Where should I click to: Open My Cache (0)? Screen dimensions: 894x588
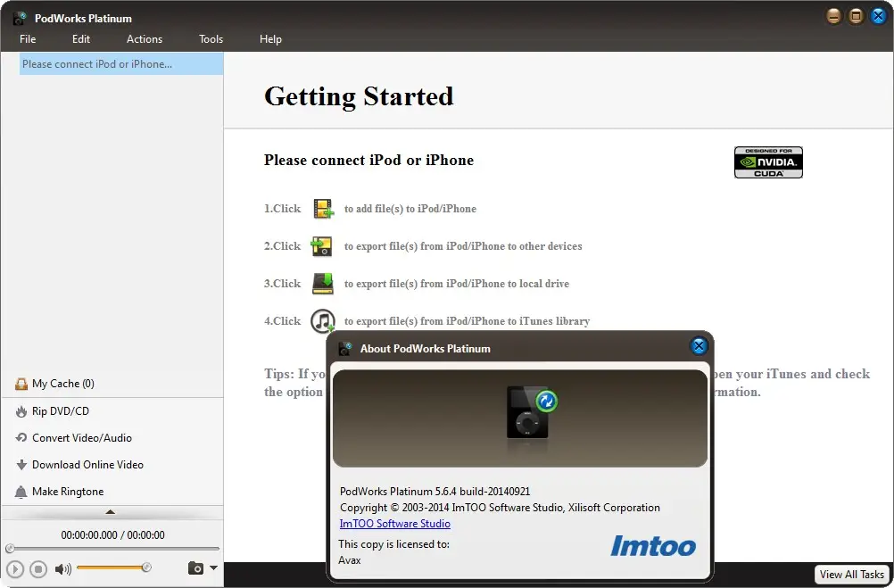pyautogui.click(x=62, y=384)
